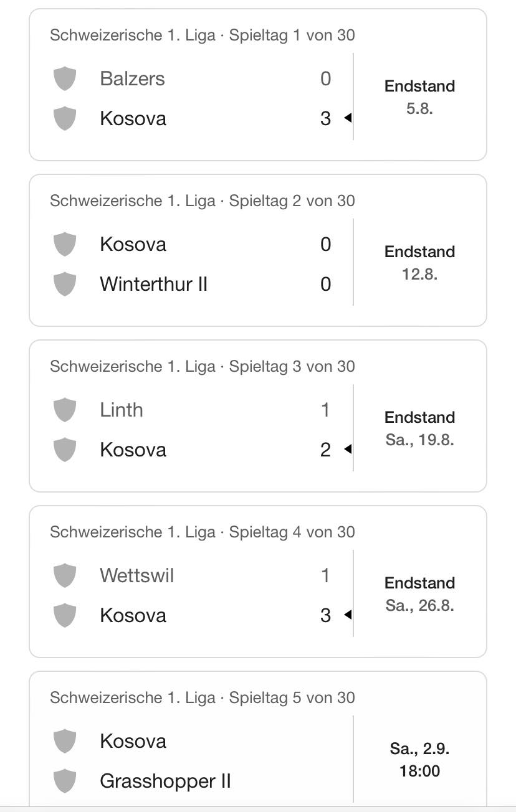The height and width of the screenshot is (812, 516).
Task: Click the Sa., 2.9. 18:00 kickoff time
Action: point(419,760)
